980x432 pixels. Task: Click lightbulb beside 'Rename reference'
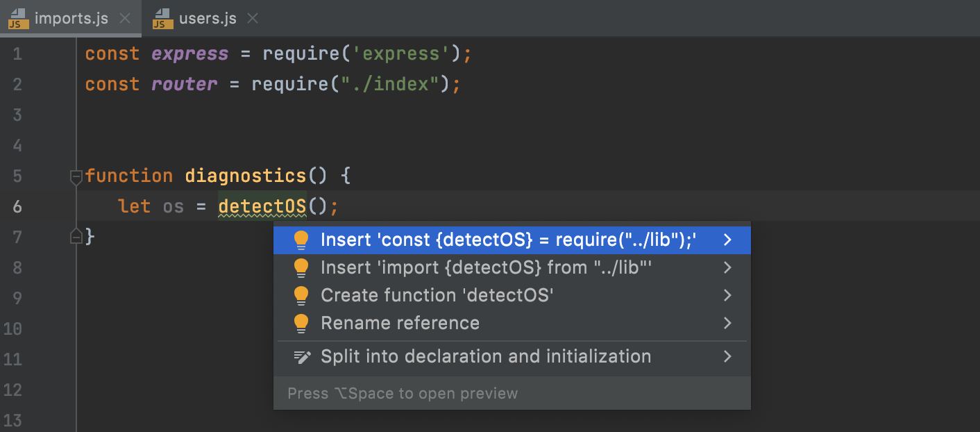click(301, 323)
